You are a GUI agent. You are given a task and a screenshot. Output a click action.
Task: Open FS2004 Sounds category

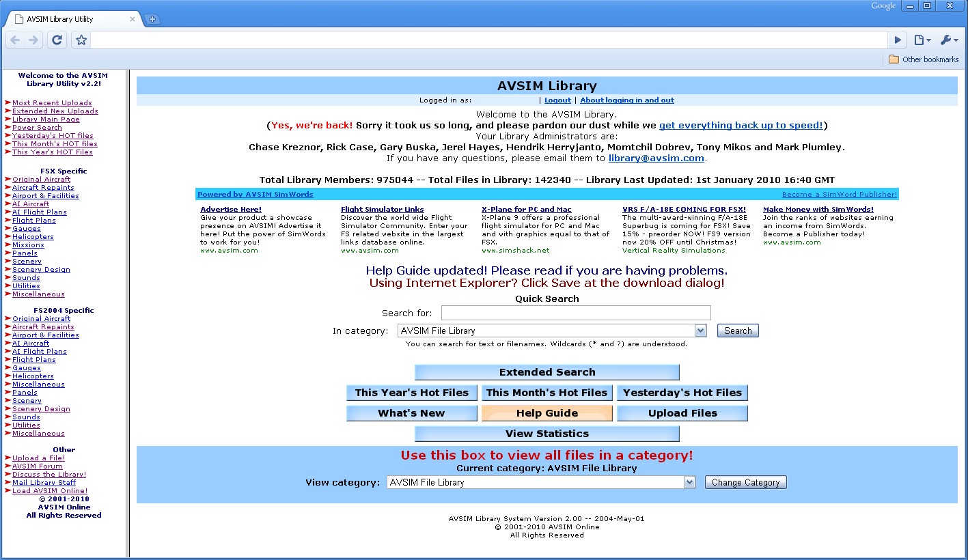pos(26,417)
